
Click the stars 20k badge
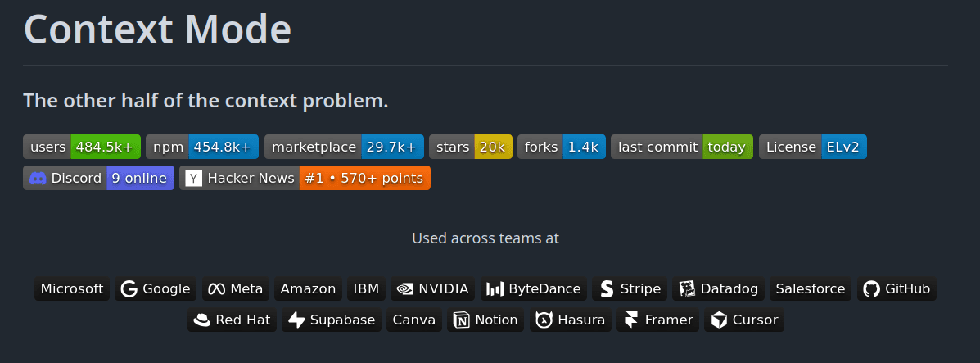[x=471, y=147]
